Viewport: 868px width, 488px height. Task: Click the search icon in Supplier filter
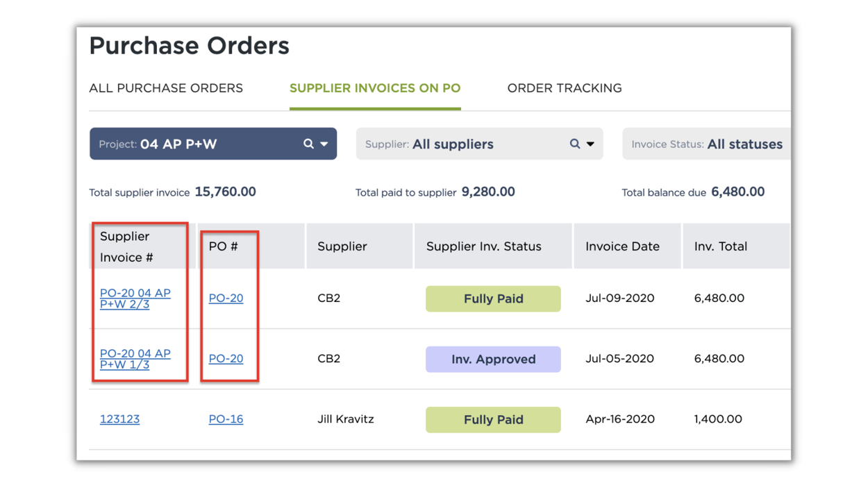(574, 144)
